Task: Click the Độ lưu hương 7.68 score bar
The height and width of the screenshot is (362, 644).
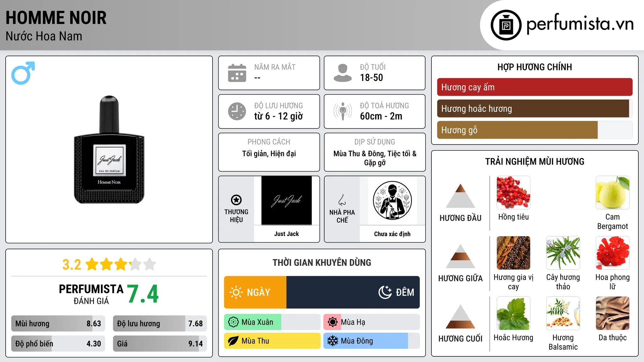Action: point(160,324)
